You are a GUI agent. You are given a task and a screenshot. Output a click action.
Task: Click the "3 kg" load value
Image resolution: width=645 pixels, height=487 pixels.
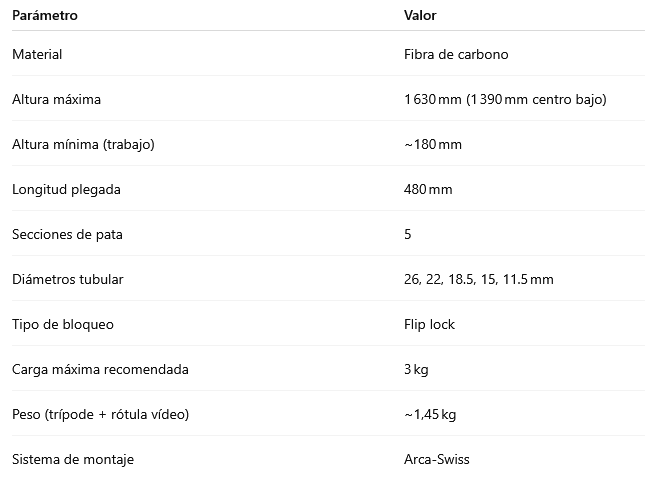pos(416,369)
